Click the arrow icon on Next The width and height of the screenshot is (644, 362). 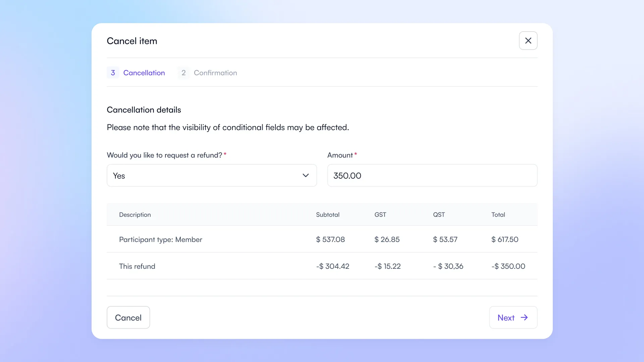524,317
